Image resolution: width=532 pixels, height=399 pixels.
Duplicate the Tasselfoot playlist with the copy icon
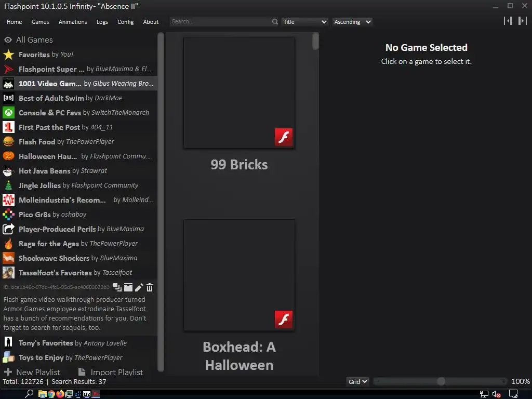tap(117, 287)
